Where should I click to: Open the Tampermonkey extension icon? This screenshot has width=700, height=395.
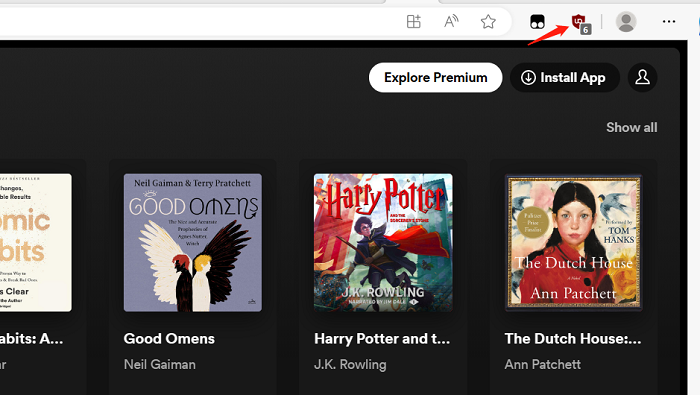(x=537, y=21)
